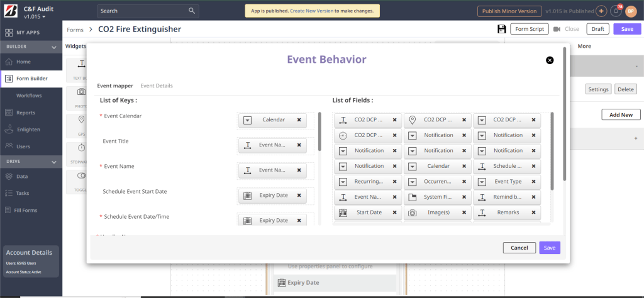Viewport: 644px width, 298px height.
Task: Open Workflows in the sidebar
Action: [29, 96]
